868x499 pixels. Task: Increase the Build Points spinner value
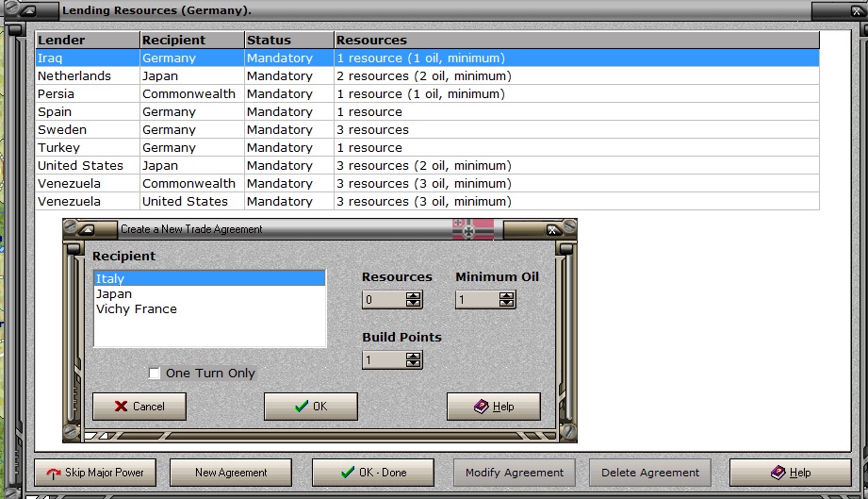pyautogui.click(x=413, y=357)
